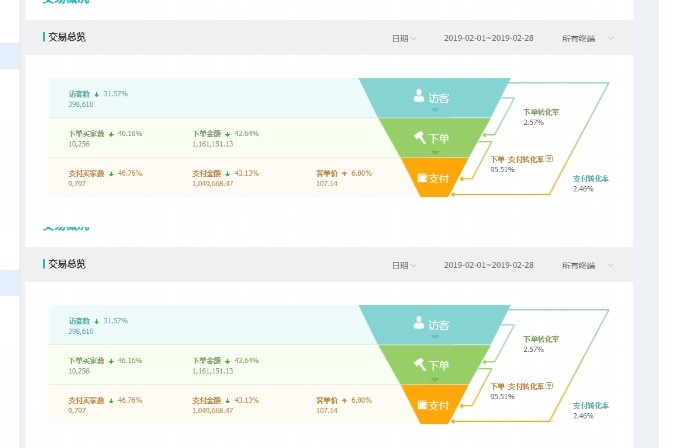The image size is (676, 448).
Task: Click 访客数 label in upper panel
Action: (79, 94)
